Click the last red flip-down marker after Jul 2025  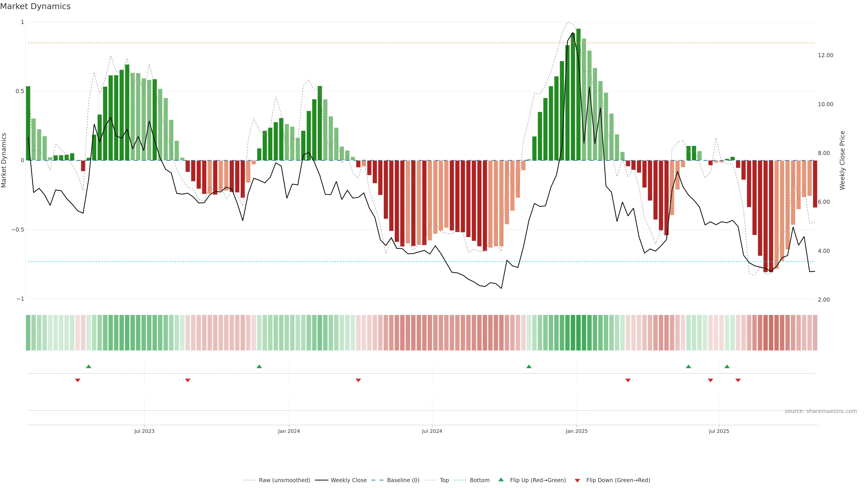click(x=738, y=380)
